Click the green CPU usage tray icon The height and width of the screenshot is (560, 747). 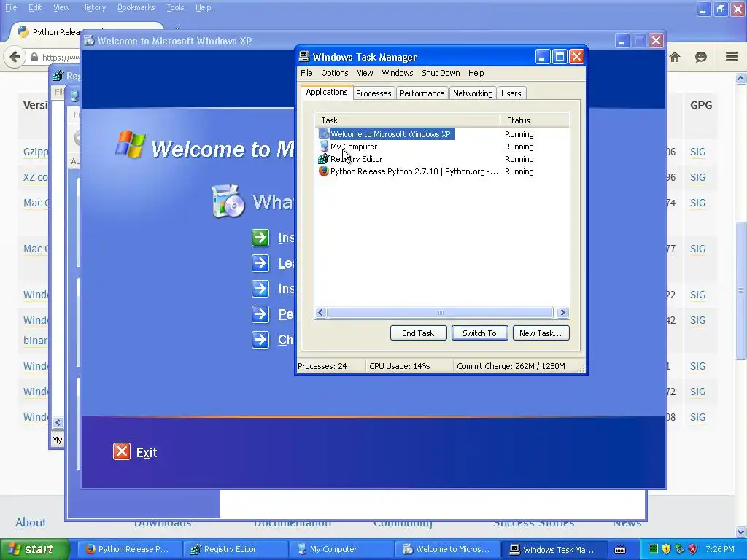click(x=654, y=549)
